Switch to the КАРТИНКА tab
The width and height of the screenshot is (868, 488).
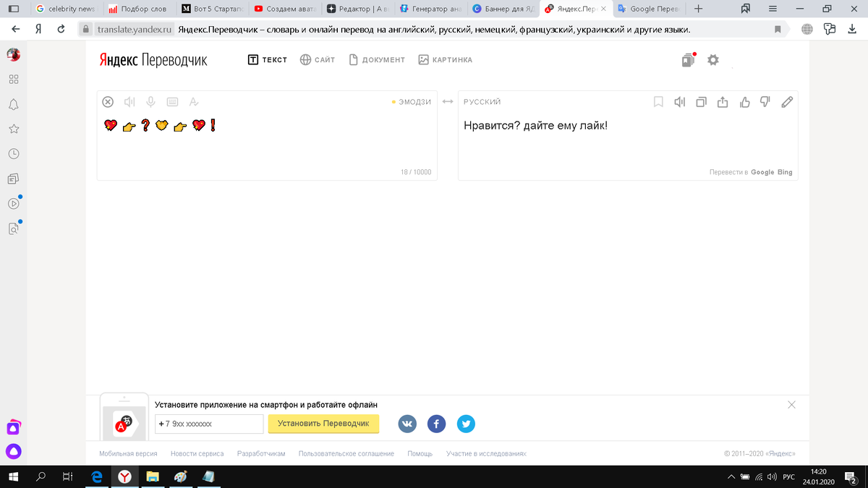(445, 60)
